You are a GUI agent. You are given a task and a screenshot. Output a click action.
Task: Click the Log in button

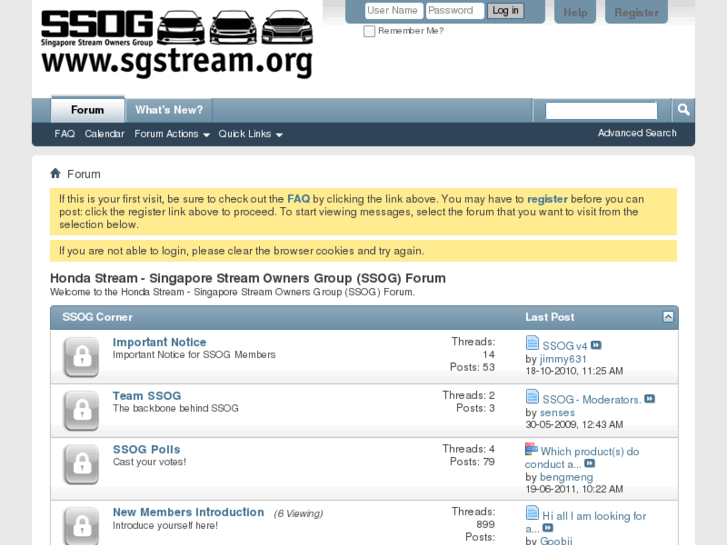point(505,11)
